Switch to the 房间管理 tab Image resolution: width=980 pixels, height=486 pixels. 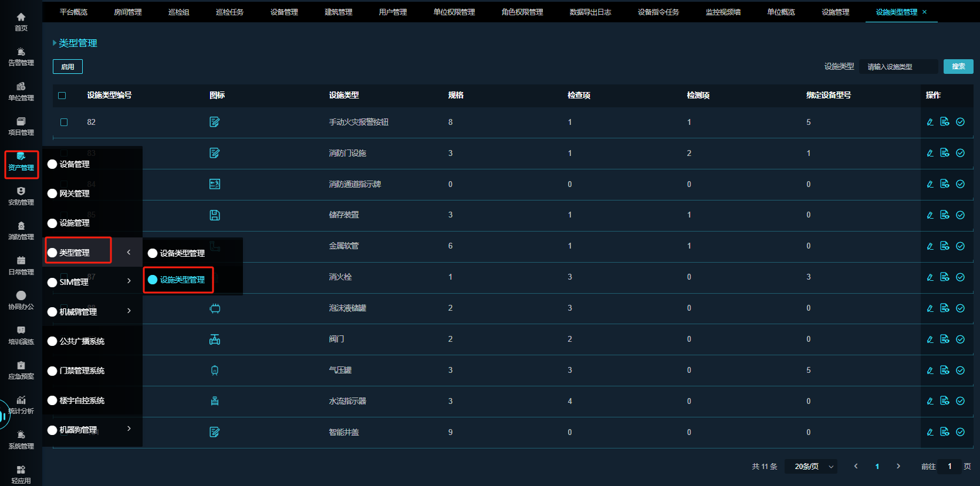[128, 12]
